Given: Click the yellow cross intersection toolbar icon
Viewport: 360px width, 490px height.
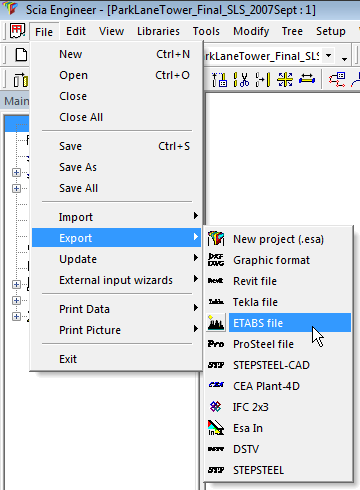Looking at the screenshot, I should (x=285, y=80).
